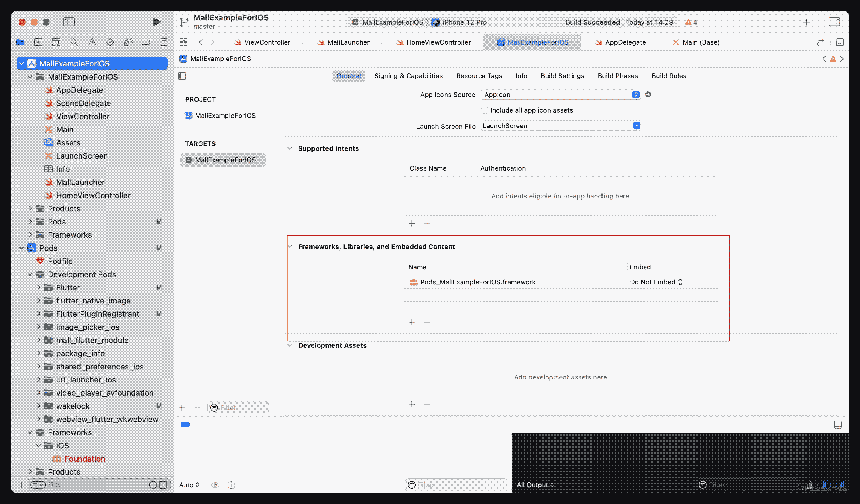Add a new target with plus button
Screen dimensions: 860x504
[182, 408]
